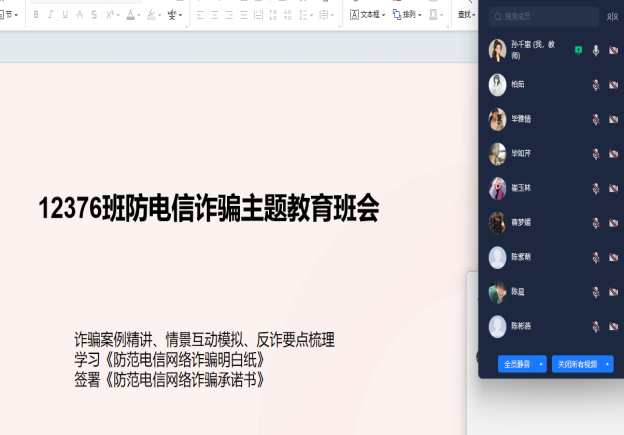Click the 排列 arrange icon
This screenshot has width=624, height=435.
[x=406, y=15]
